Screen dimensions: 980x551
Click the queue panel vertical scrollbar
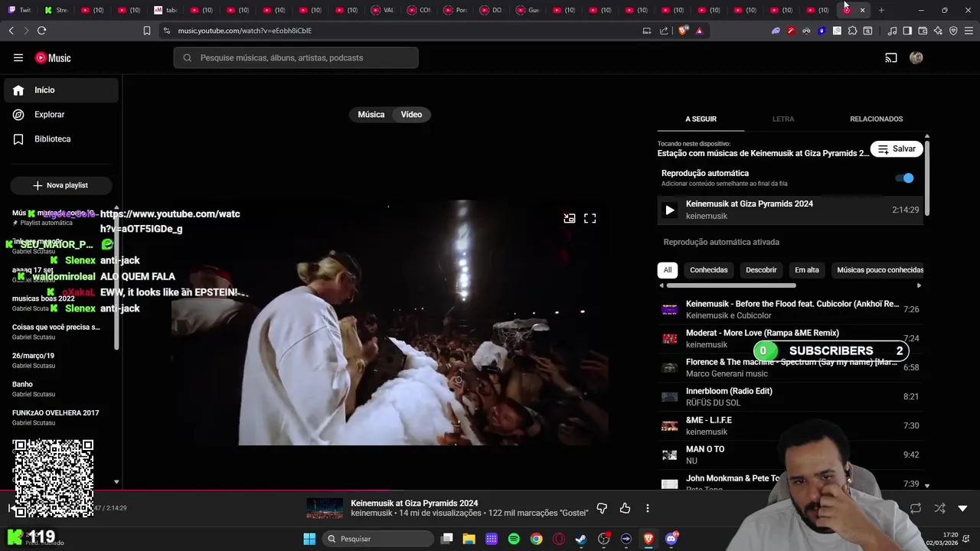pos(927,178)
